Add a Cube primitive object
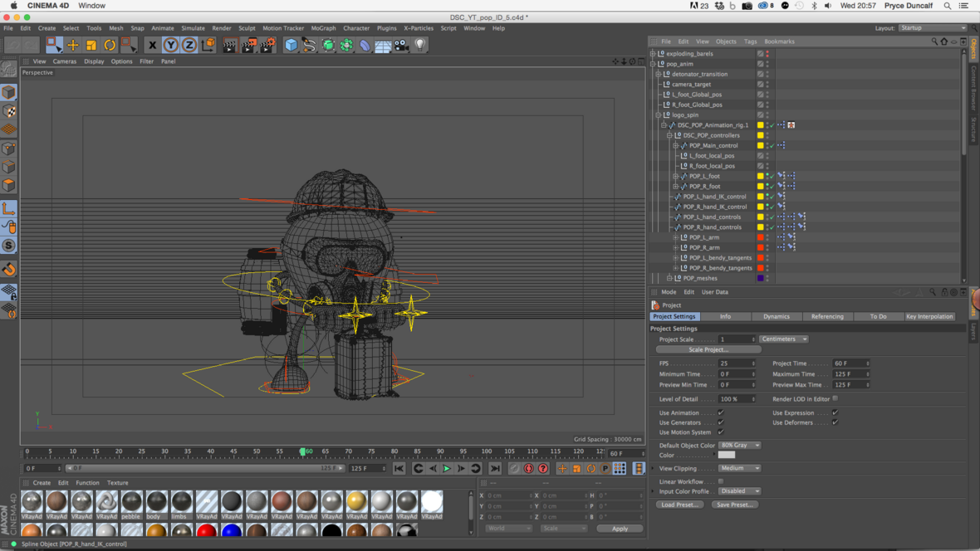Image resolution: width=980 pixels, height=551 pixels. 291,45
